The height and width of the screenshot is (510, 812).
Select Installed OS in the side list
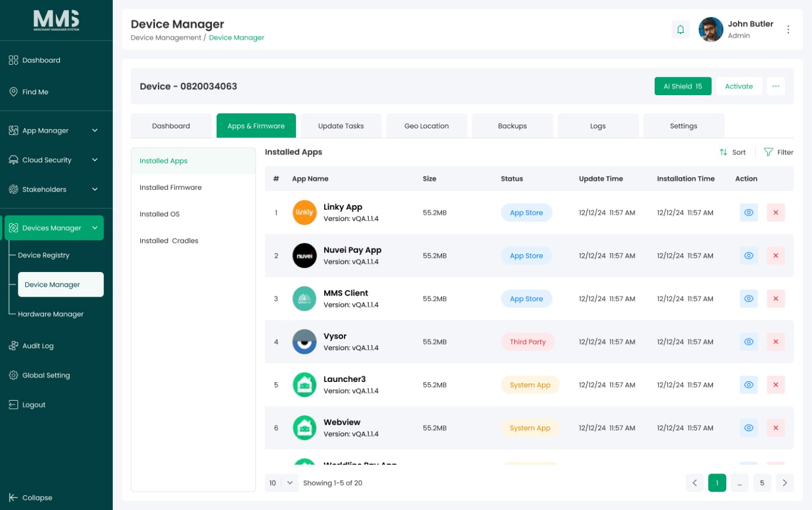pos(193,214)
